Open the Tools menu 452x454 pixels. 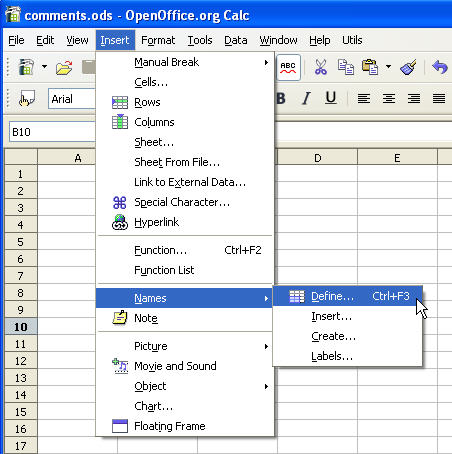[200, 40]
